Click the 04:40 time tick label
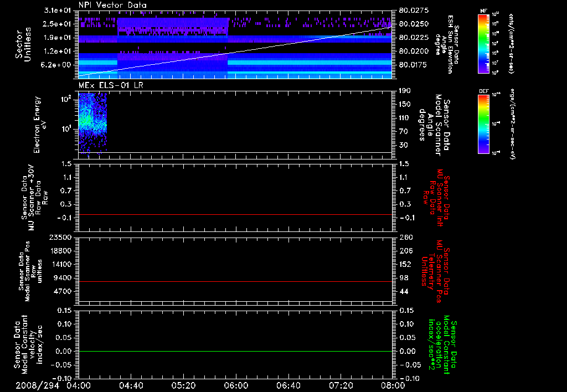 131,385
